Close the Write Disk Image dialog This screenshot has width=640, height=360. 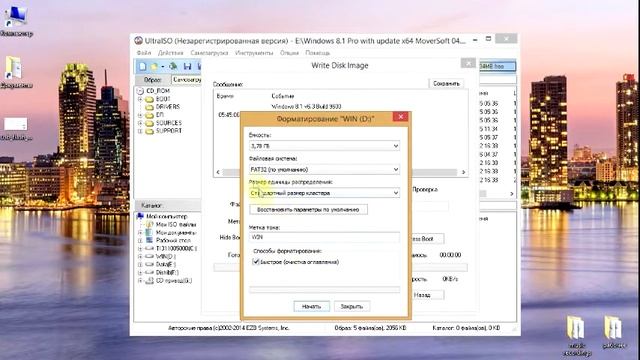pos(468,63)
